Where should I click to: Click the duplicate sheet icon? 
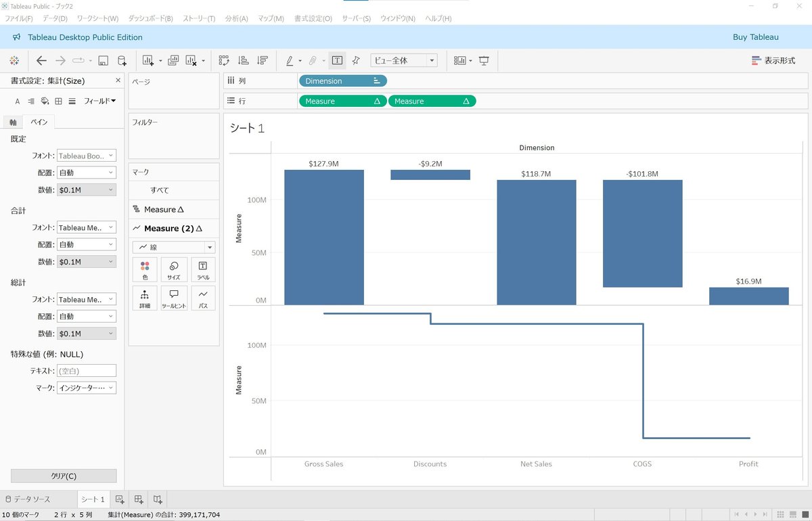point(173,60)
